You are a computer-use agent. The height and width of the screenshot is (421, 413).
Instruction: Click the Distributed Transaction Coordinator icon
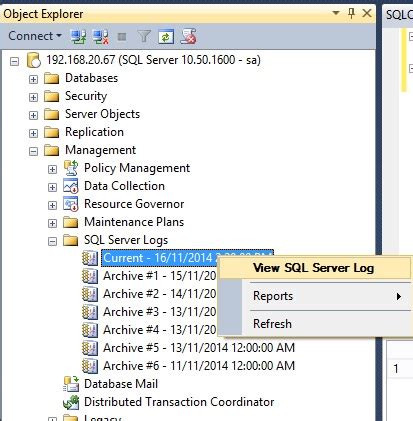71,402
